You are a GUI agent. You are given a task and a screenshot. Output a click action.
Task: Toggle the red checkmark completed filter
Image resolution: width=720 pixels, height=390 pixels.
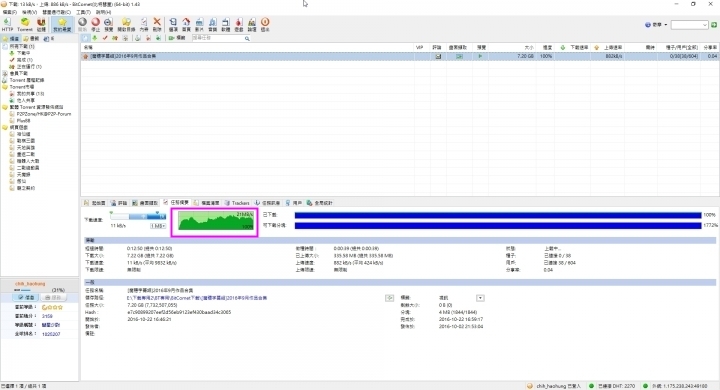pos(105,38)
